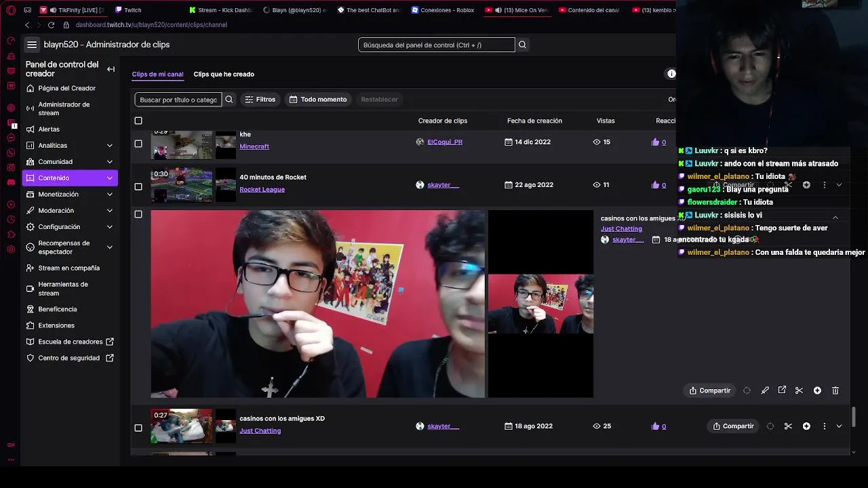
Task: Switch to Conexiones - Roblox browser tab
Action: (x=442, y=10)
